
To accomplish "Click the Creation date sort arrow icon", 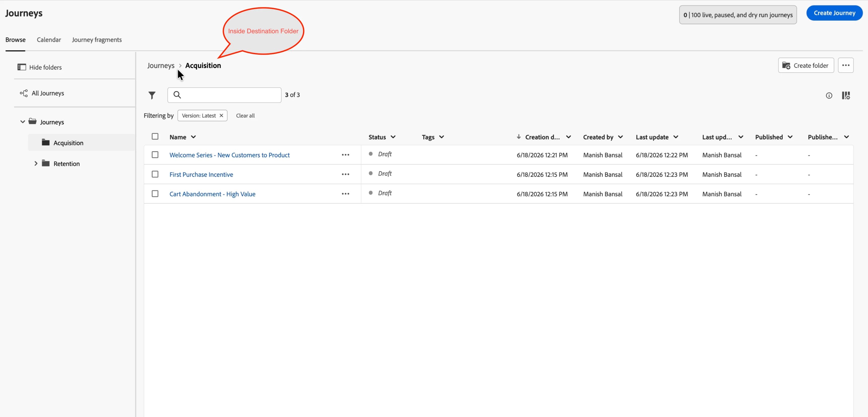I will coord(519,136).
